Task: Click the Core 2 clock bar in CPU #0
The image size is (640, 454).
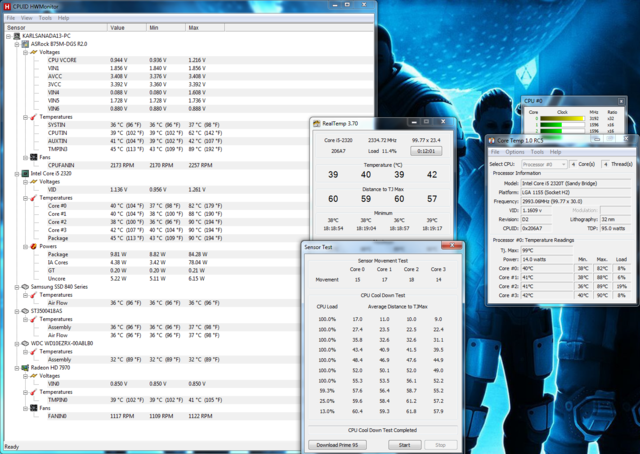Action: click(x=562, y=131)
